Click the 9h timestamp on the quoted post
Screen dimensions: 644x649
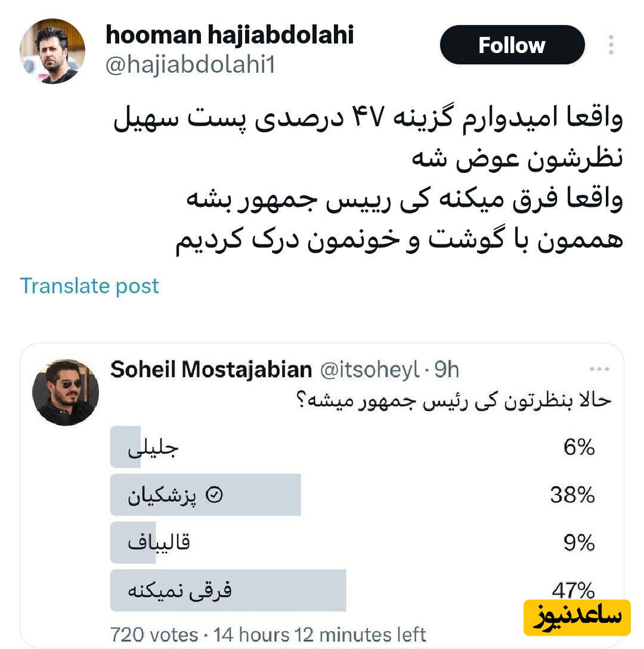point(447,370)
